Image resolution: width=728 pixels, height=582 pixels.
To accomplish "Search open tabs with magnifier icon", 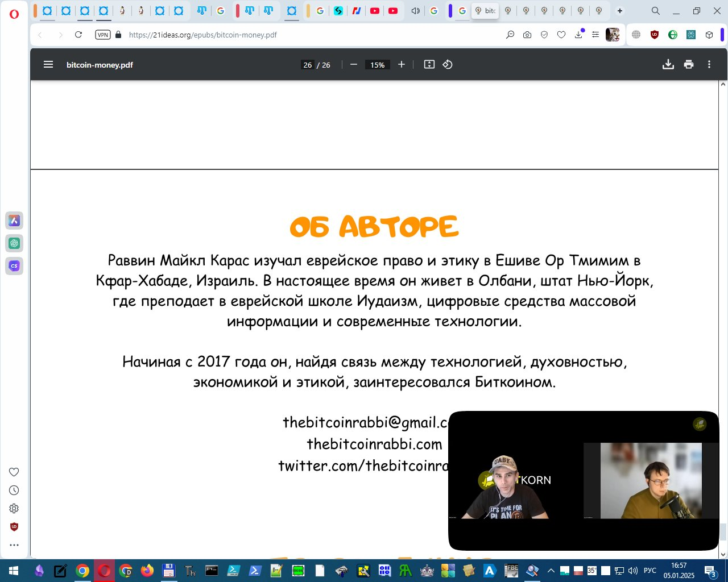I will (x=656, y=11).
